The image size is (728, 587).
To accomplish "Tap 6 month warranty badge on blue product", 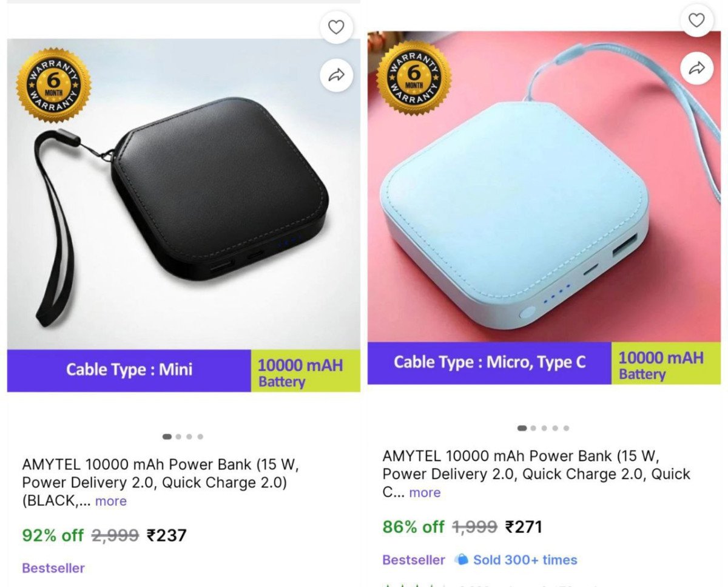I will (x=414, y=78).
